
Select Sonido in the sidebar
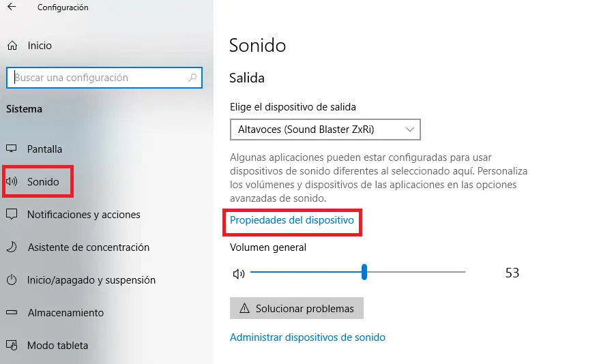43,182
